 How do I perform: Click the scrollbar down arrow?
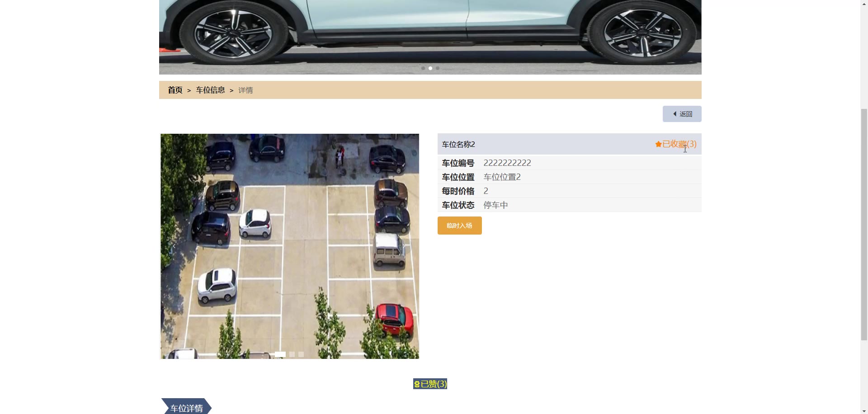tap(864, 411)
